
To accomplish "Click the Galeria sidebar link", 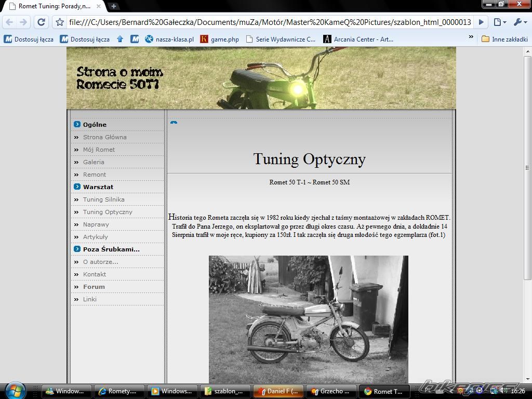I will click(94, 162).
